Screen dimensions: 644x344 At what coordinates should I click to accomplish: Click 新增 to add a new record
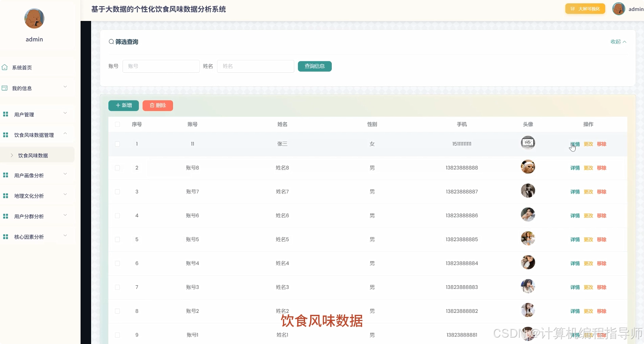point(123,105)
